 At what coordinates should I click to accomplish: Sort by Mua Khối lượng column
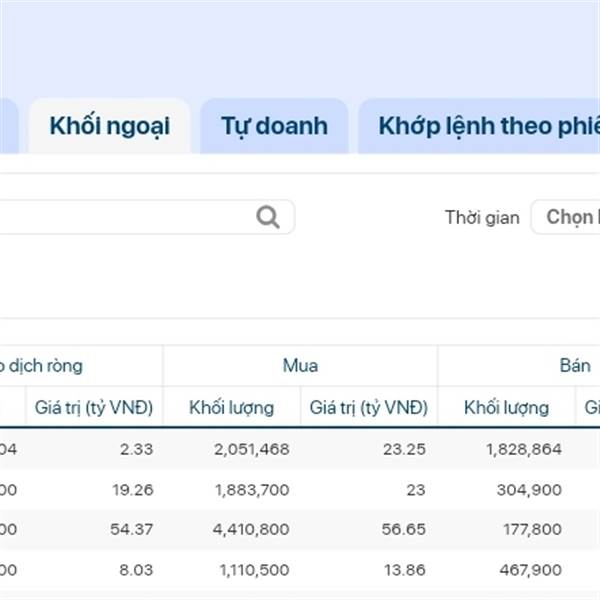232,407
